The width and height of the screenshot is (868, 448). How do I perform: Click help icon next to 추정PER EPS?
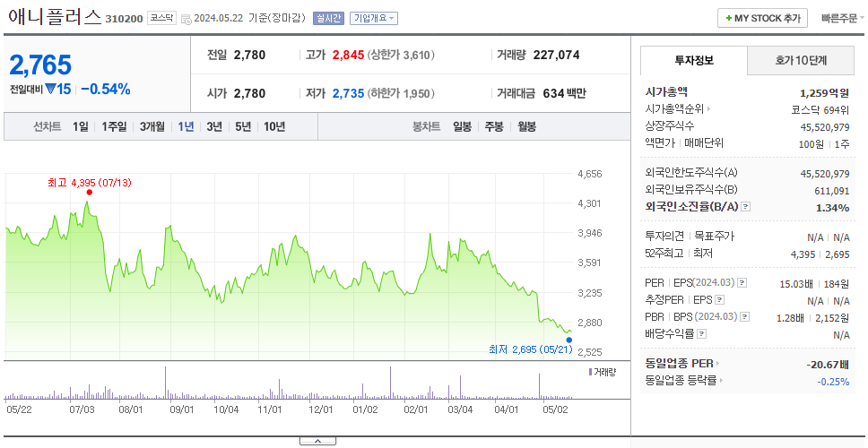719,300
